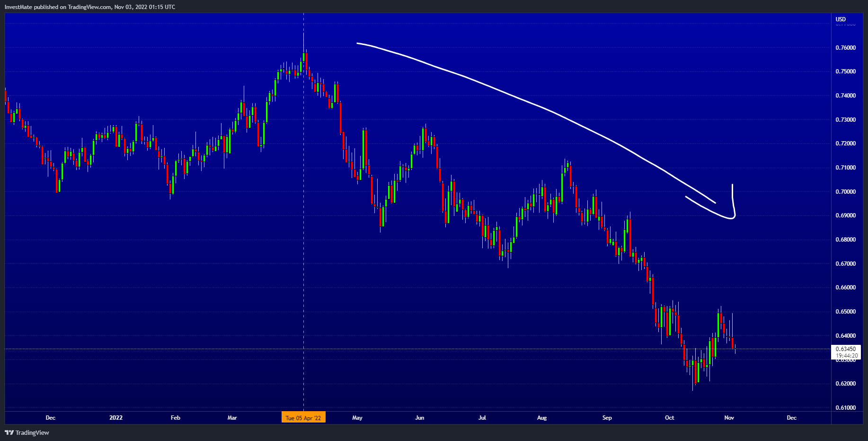Click the Mar label on the time axis
The image size is (868, 441).
[232, 418]
